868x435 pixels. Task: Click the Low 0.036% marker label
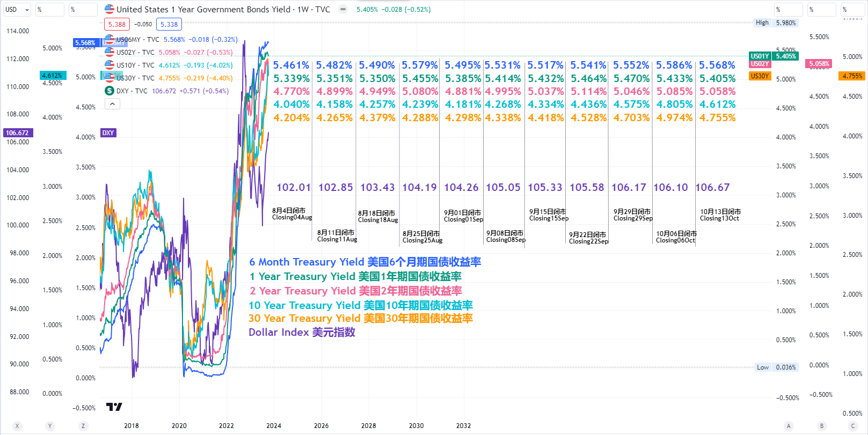[x=776, y=367]
